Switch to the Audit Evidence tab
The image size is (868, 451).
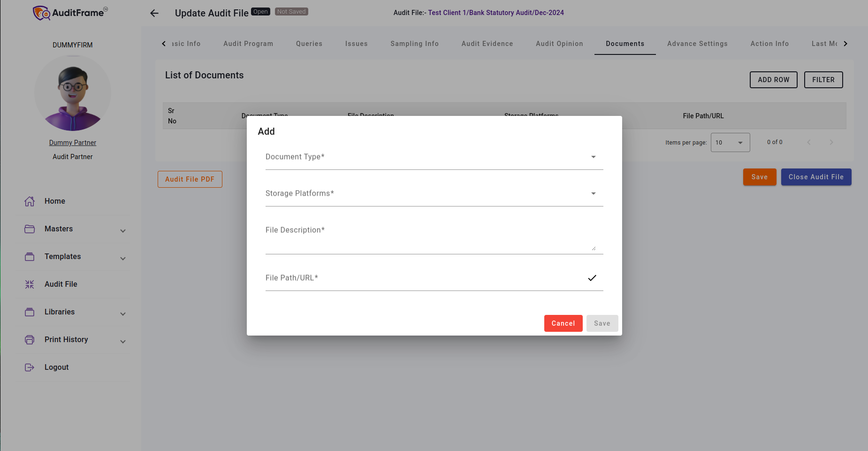pyautogui.click(x=487, y=44)
